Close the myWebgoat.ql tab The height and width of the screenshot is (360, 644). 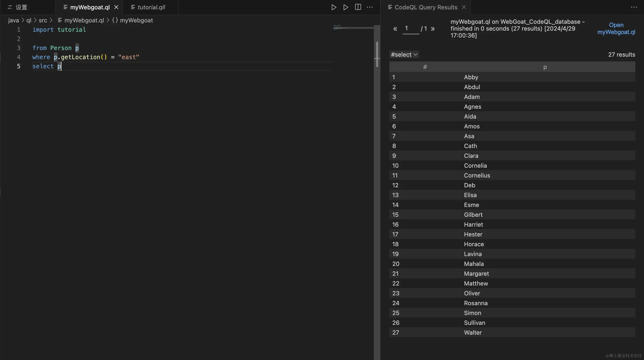coord(116,7)
